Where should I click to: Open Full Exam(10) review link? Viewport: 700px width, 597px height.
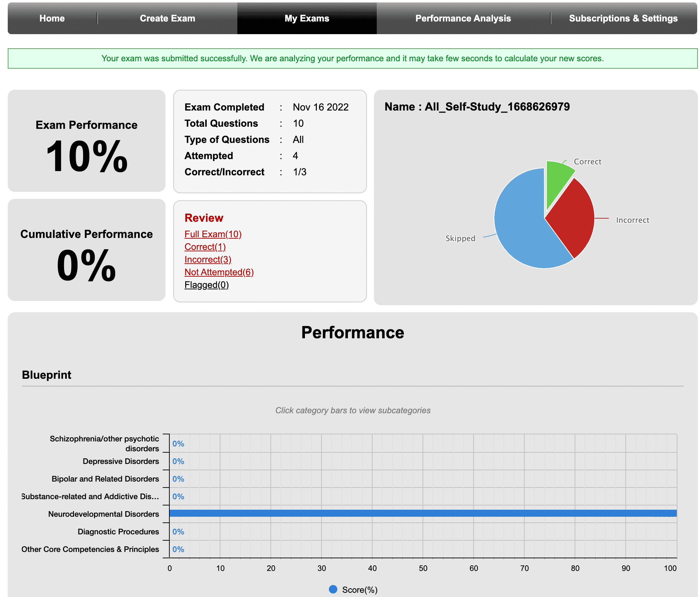pos(213,234)
